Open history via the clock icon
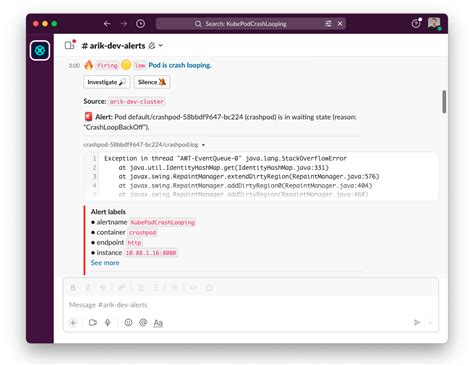The image size is (474, 366). [140, 24]
